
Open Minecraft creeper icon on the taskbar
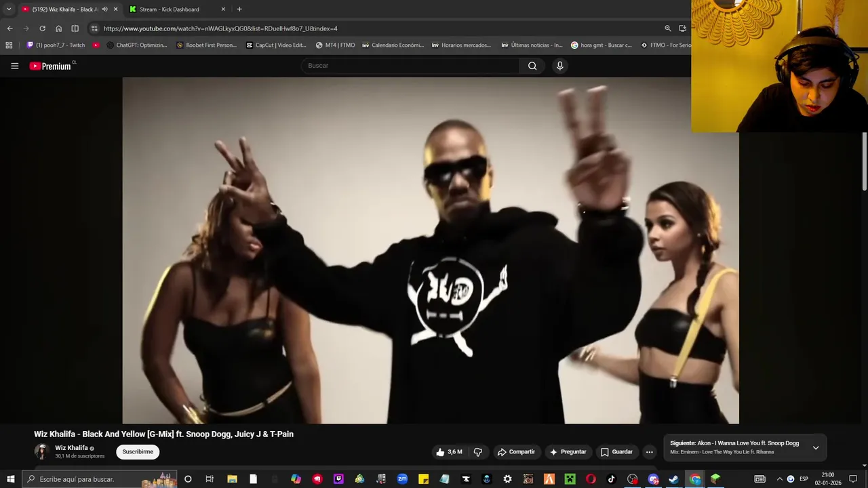tap(570, 479)
